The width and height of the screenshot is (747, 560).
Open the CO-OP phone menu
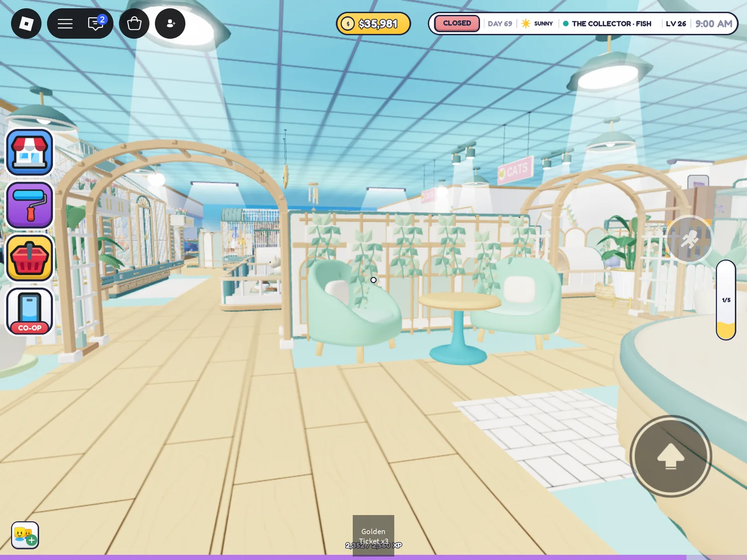(x=30, y=311)
